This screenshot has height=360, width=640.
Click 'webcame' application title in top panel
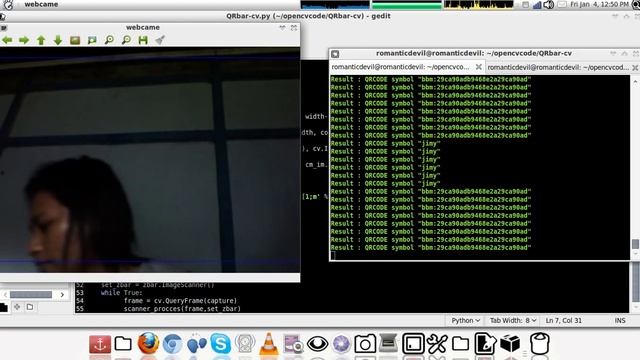41,4
